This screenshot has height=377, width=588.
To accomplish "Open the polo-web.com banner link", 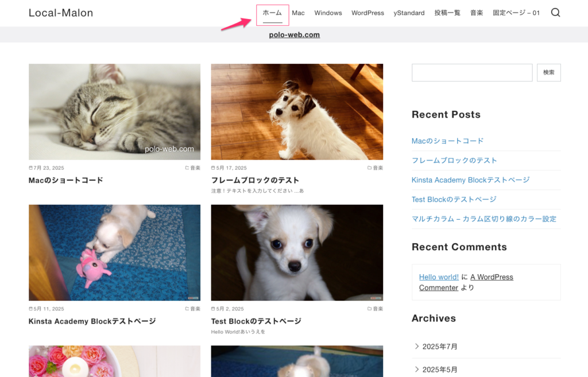I will pos(294,34).
